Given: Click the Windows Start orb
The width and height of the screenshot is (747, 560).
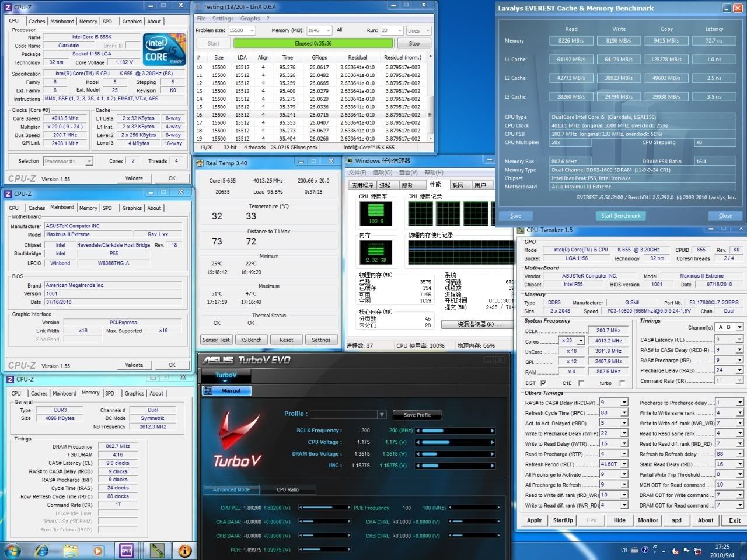Looking at the screenshot, I should pos(12,550).
